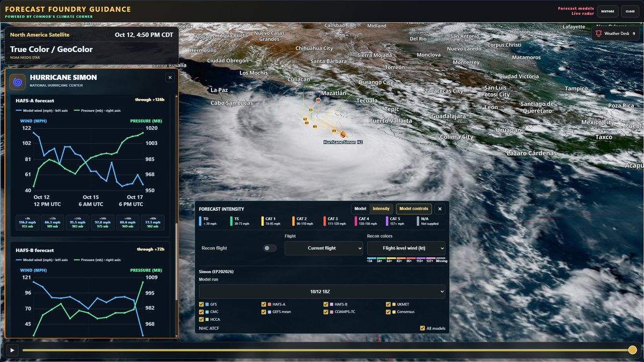Click the timeline slider handle at the end
644x362 pixels.
(x=632, y=350)
